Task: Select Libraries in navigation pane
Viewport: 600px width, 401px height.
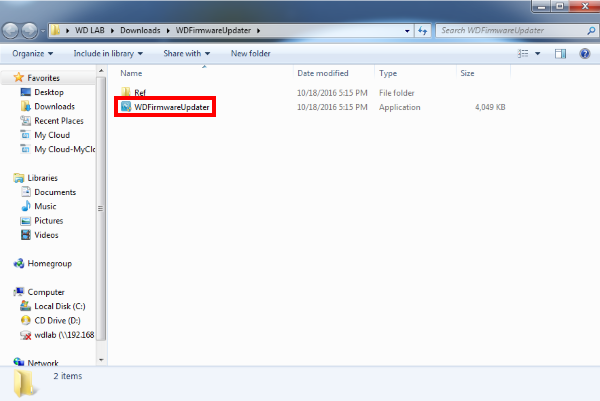Action: pyautogui.click(x=42, y=178)
